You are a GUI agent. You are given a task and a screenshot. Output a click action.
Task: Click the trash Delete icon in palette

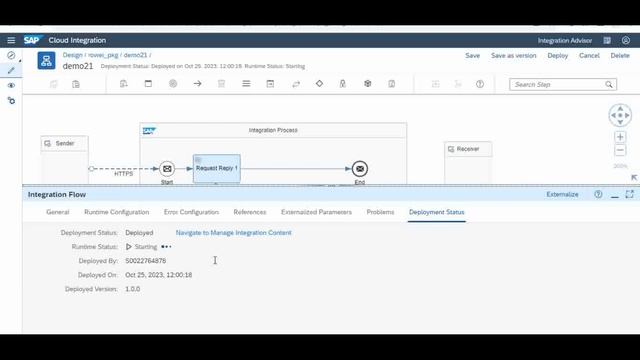(222, 84)
